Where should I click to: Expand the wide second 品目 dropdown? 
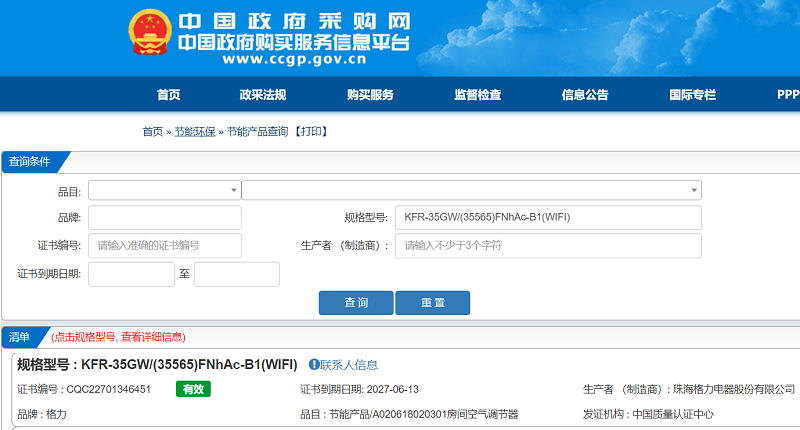point(471,190)
